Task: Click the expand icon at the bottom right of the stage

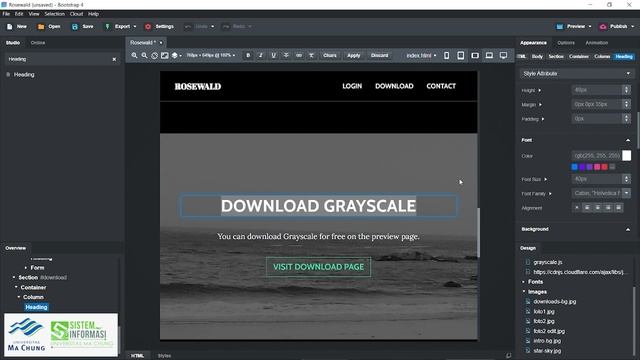Action: tap(508, 356)
